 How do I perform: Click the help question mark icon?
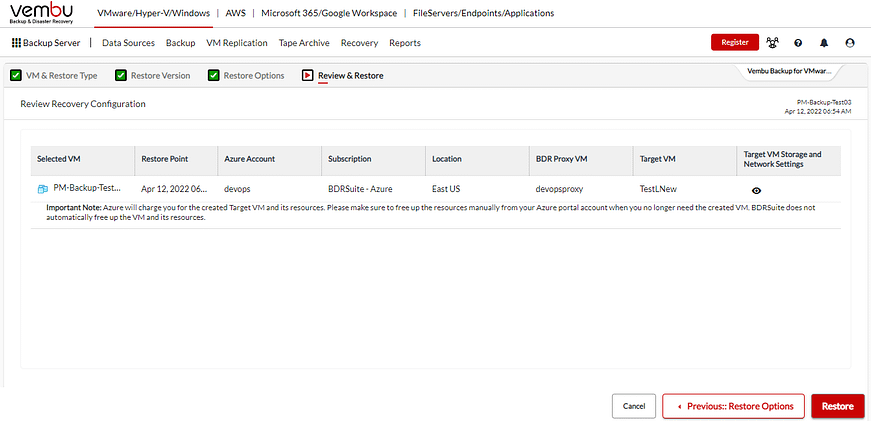pyautogui.click(x=798, y=43)
